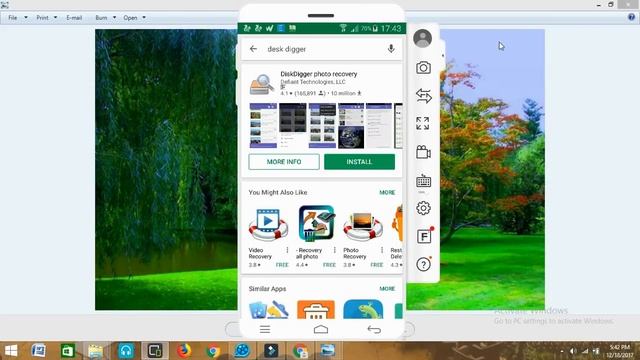Click the 'desk digger' search field
The width and height of the screenshot is (640, 360).
(x=322, y=49)
